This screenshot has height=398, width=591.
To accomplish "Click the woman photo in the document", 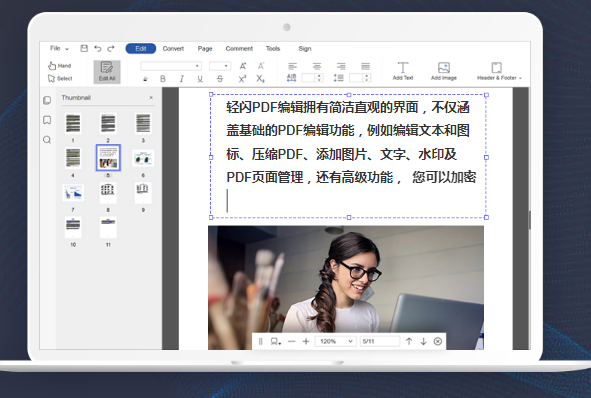I will [x=346, y=288].
